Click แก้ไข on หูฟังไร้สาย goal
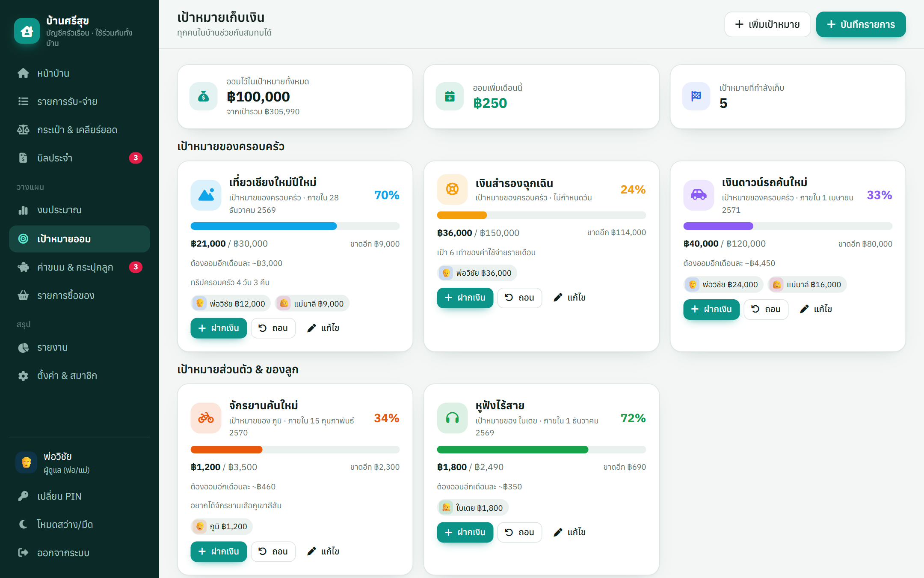The image size is (924, 578). (569, 532)
